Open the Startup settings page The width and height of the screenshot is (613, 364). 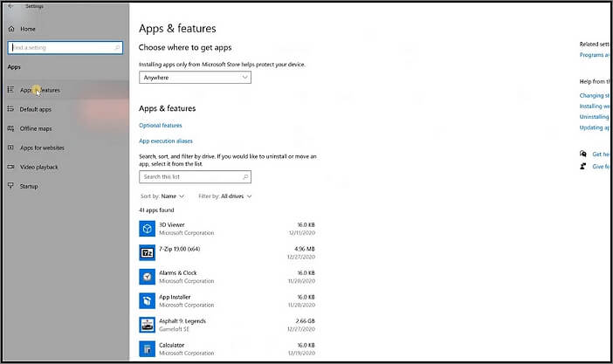(29, 186)
